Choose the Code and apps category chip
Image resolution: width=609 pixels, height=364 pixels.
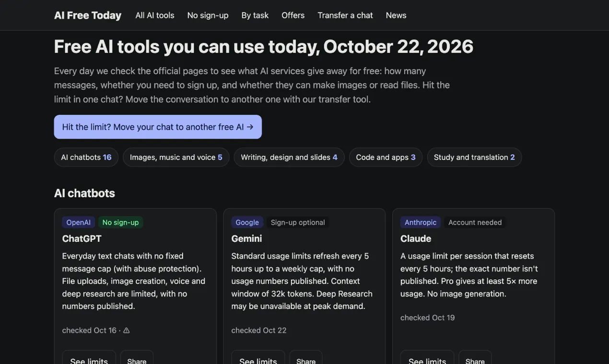(386, 157)
